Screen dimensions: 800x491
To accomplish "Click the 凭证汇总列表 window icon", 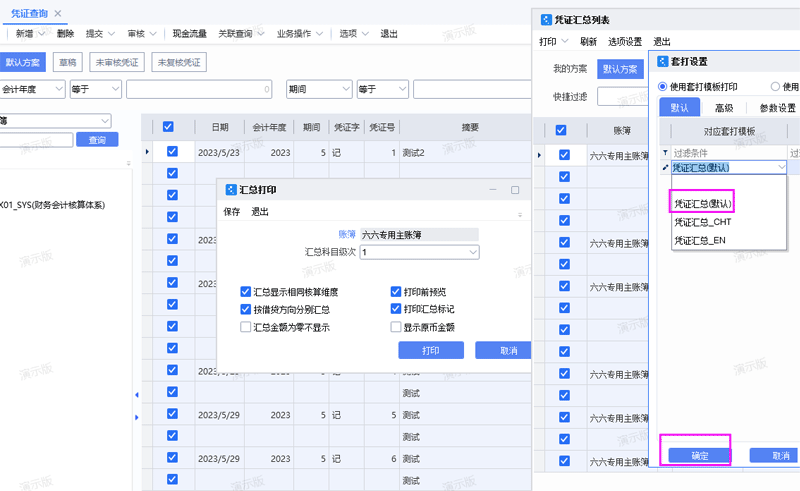I will [546, 20].
